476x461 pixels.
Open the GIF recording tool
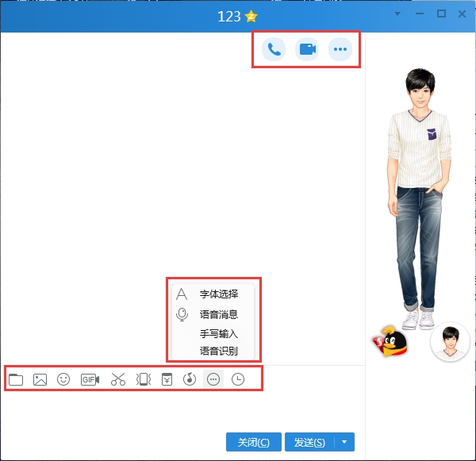click(90, 379)
